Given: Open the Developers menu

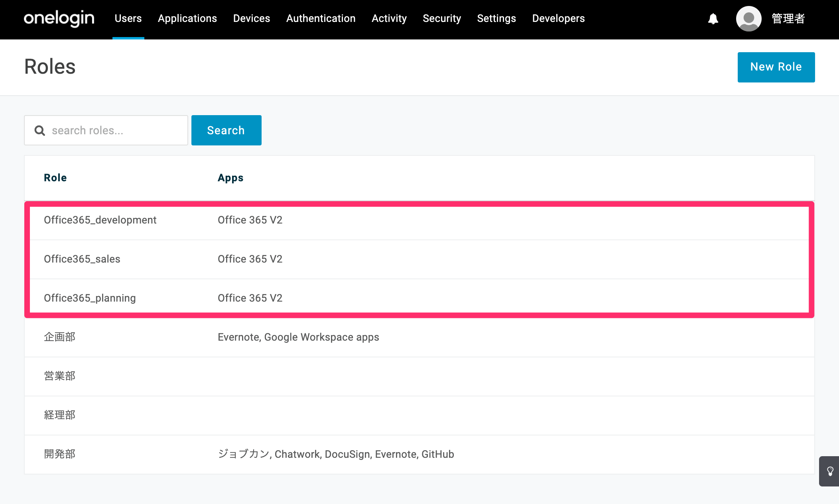Looking at the screenshot, I should [558, 18].
